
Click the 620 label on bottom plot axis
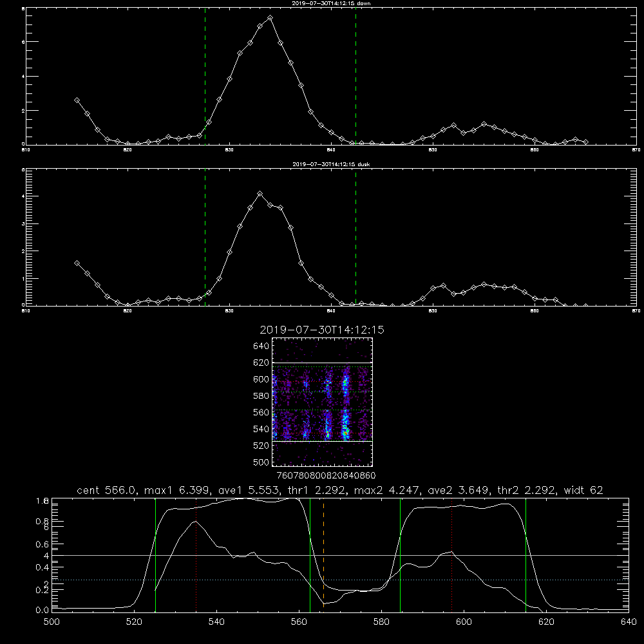(x=546, y=622)
